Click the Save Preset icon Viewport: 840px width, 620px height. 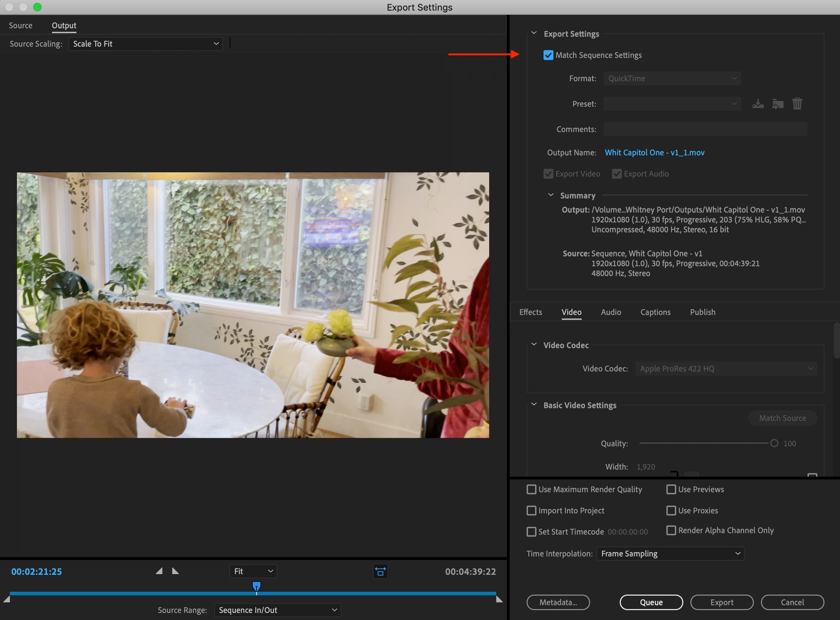point(757,103)
